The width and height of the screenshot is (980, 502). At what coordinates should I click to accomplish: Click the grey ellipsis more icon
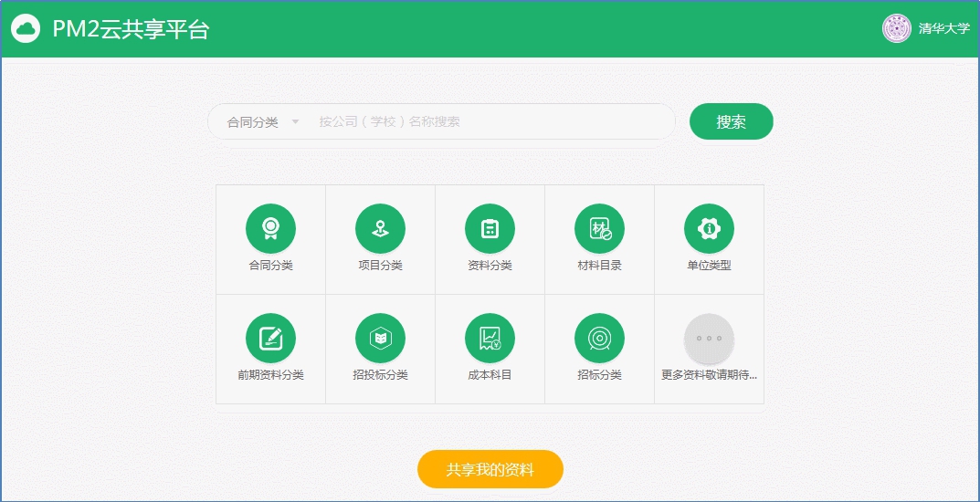[x=709, y=338]
